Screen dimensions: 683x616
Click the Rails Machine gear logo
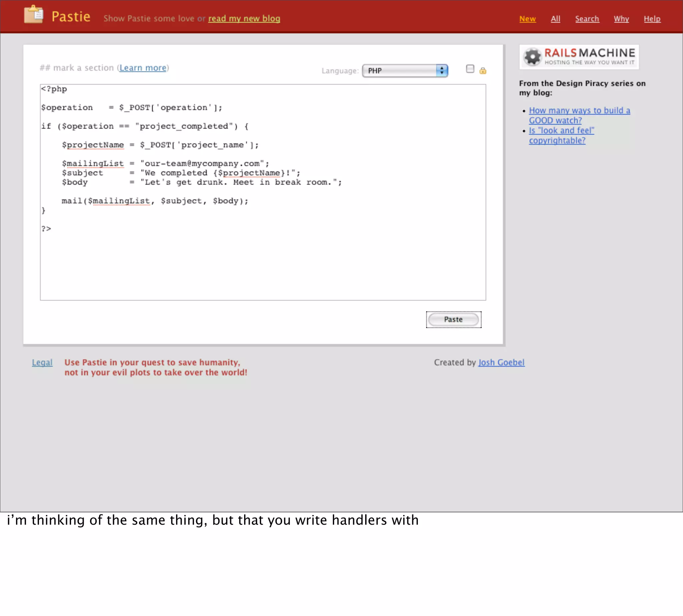pos(533,57)
